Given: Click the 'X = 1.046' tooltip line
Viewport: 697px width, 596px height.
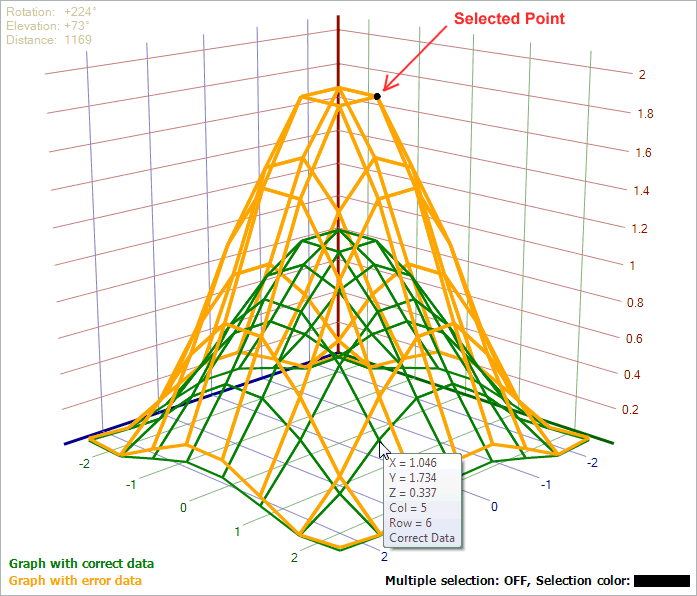Looking at the screenshot, I should tap(413, 463).
